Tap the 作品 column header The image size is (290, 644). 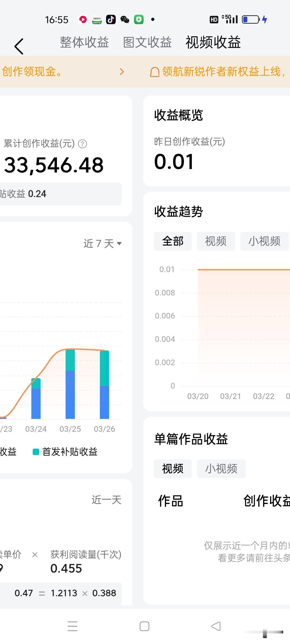coord(171,501)
